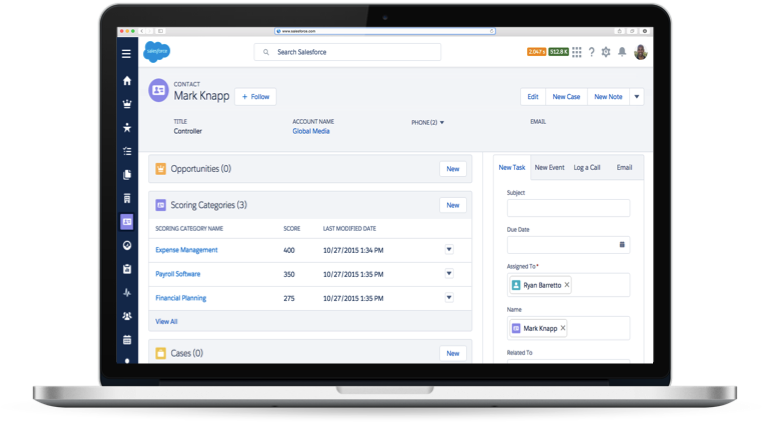Go to Home in the sidebar
762x422 pixels.
127,81
